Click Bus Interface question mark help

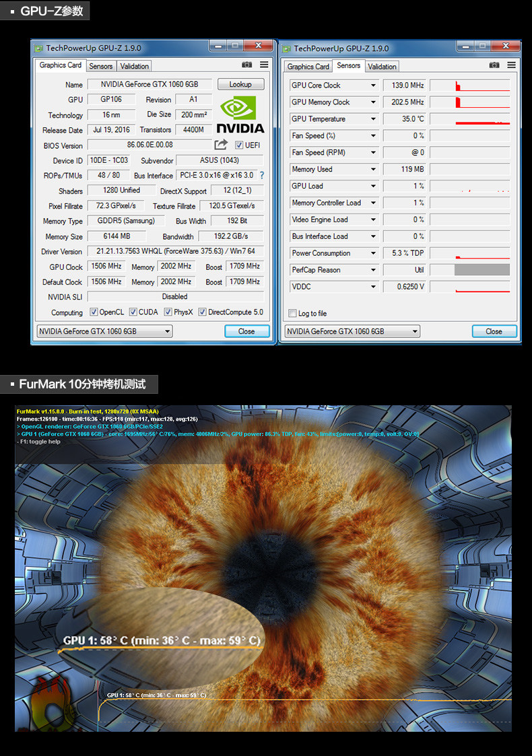[262, 176]
